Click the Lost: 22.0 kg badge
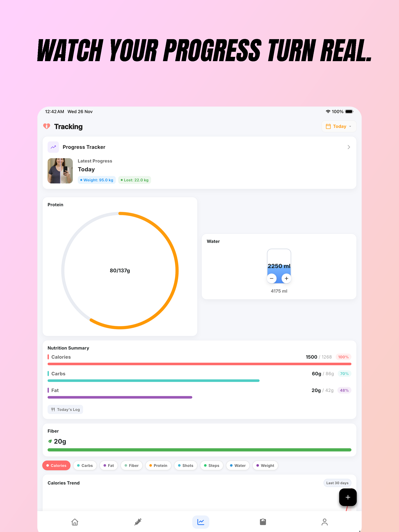Image resolution: width=399 pixels, height=532 pixels. tap(134, 180)
